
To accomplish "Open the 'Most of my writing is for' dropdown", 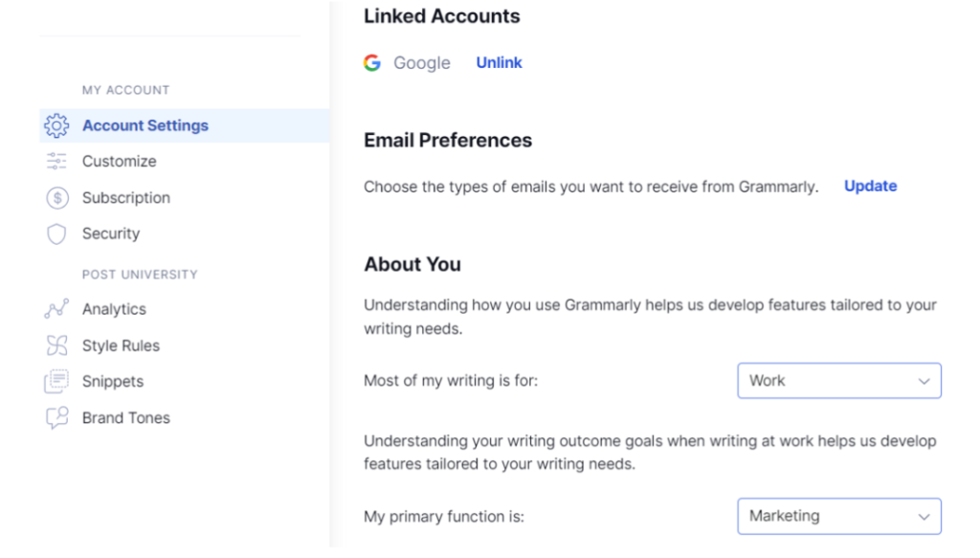I will point(838,381).
